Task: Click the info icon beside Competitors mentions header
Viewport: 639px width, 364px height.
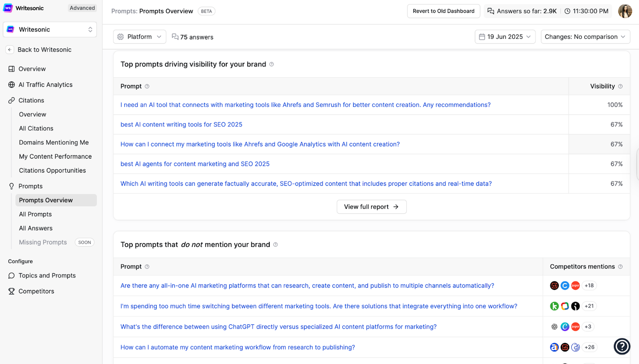Action: 620,267
